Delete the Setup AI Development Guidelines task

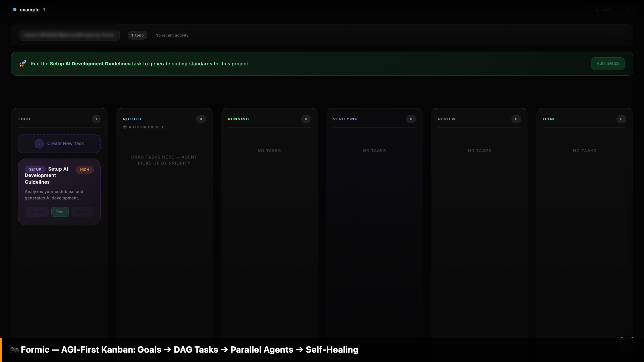tap(82, 212)
